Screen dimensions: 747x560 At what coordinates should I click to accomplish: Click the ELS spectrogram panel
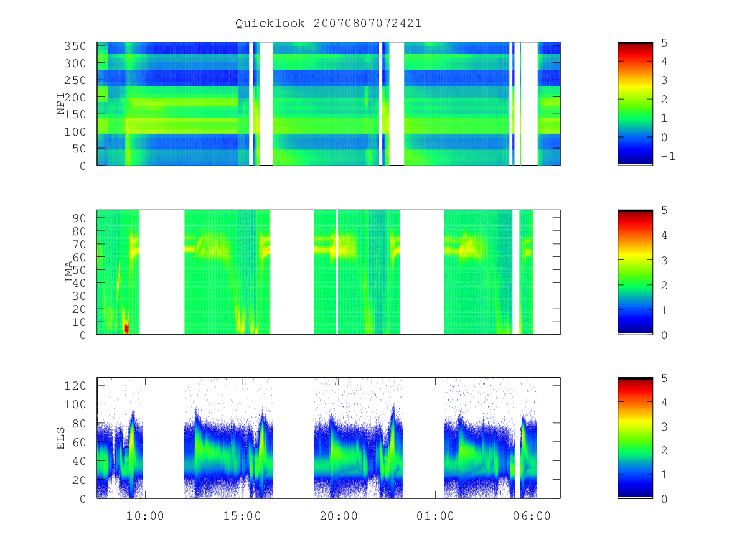coord(329,438)
